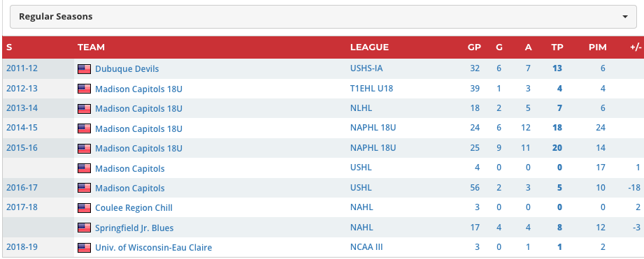Click the flag icon next to Coulee Region Chill
The width and height of the screenshot is (644, 259).
pyautogui.click(x=84, y=208)
